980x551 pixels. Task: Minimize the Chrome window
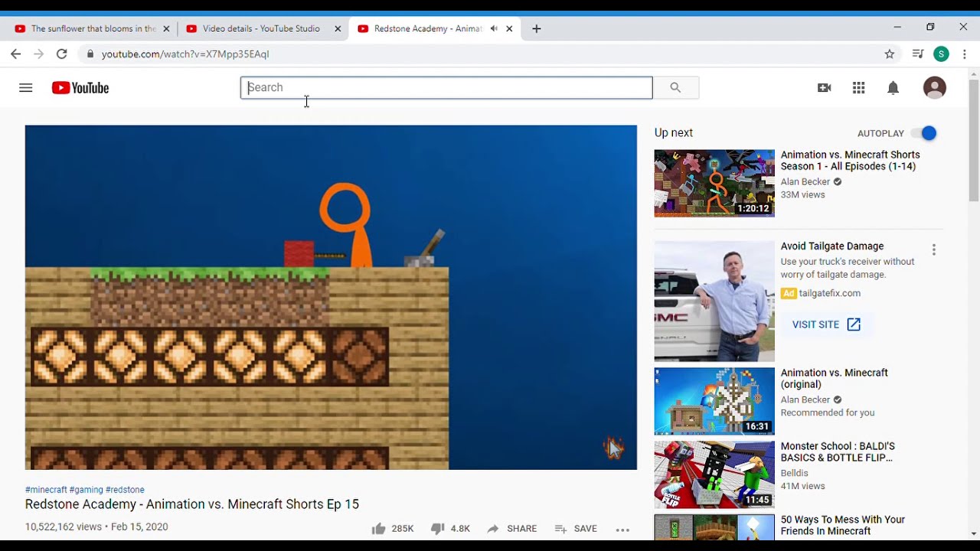tap(897, 28)
